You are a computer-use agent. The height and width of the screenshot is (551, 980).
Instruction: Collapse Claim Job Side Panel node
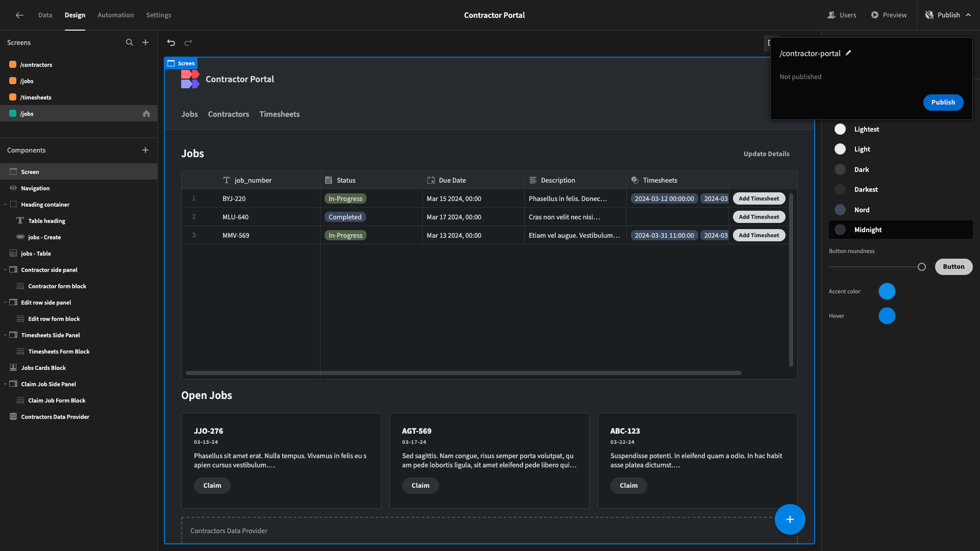pyautogui.click(x=5, y=384)
